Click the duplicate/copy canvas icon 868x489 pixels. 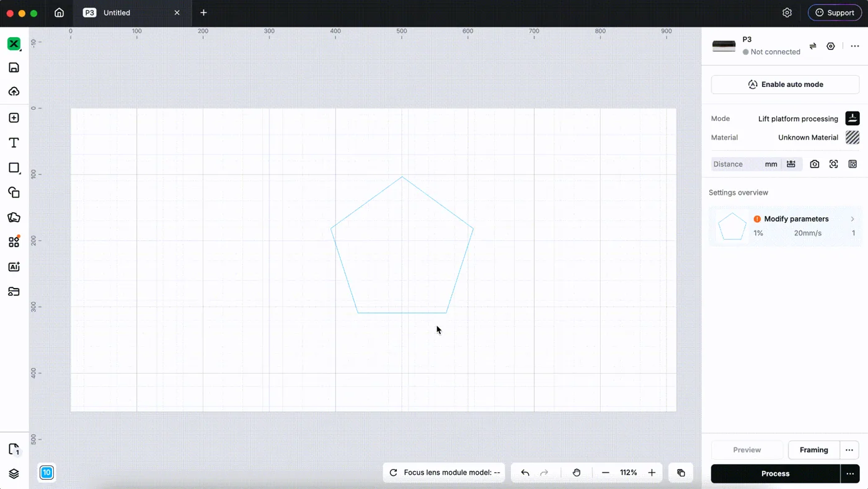(x=681, y=473)
